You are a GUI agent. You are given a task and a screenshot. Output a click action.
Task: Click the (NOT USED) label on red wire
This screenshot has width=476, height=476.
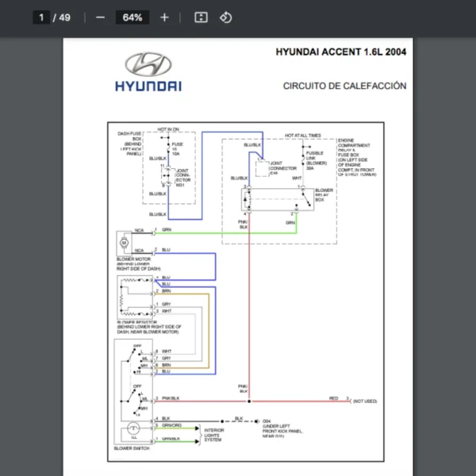(365, 402)
